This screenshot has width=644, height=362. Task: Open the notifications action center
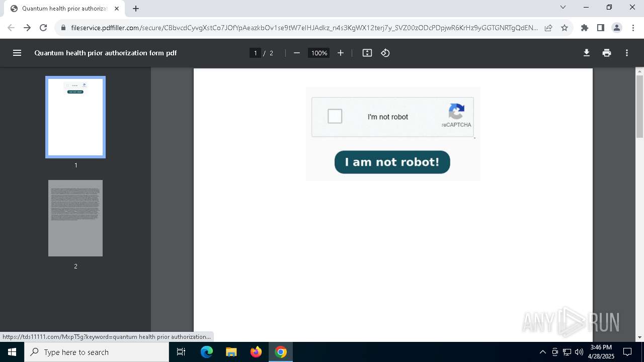pyautogui.click(x=627, y=352)
